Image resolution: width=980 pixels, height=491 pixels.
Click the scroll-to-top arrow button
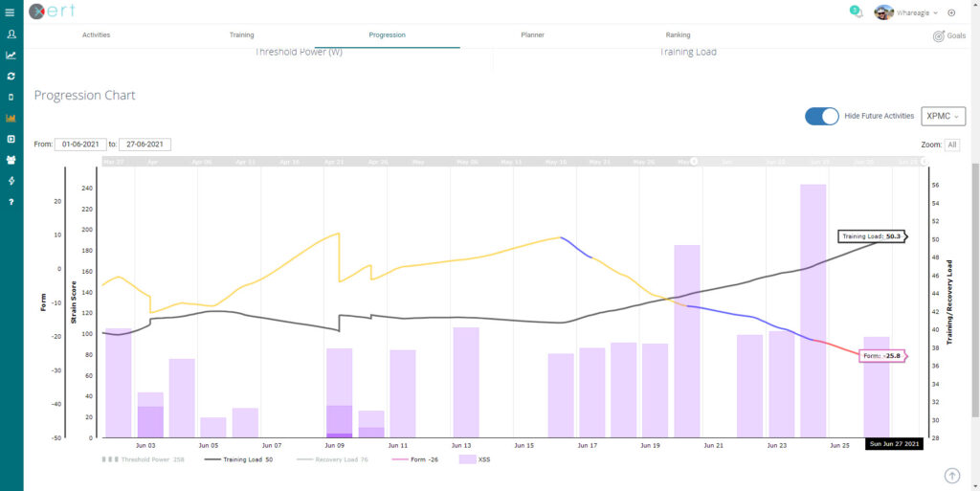pyautogui.click(x=951, y=476)
